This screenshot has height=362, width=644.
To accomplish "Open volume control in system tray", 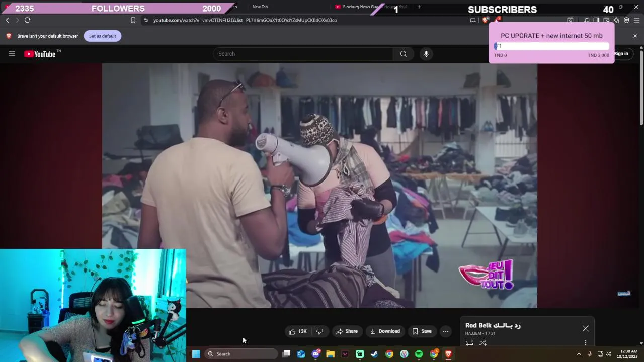I will click(608, 354).
